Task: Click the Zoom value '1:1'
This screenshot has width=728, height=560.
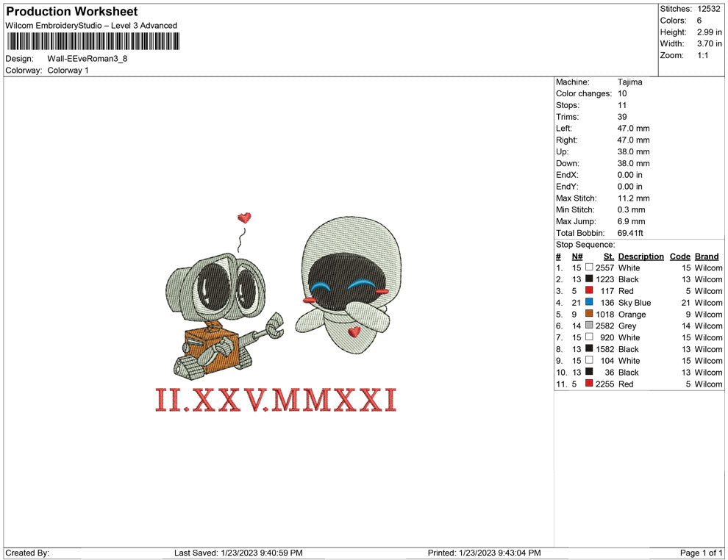Action: click(x=703, y=55)
